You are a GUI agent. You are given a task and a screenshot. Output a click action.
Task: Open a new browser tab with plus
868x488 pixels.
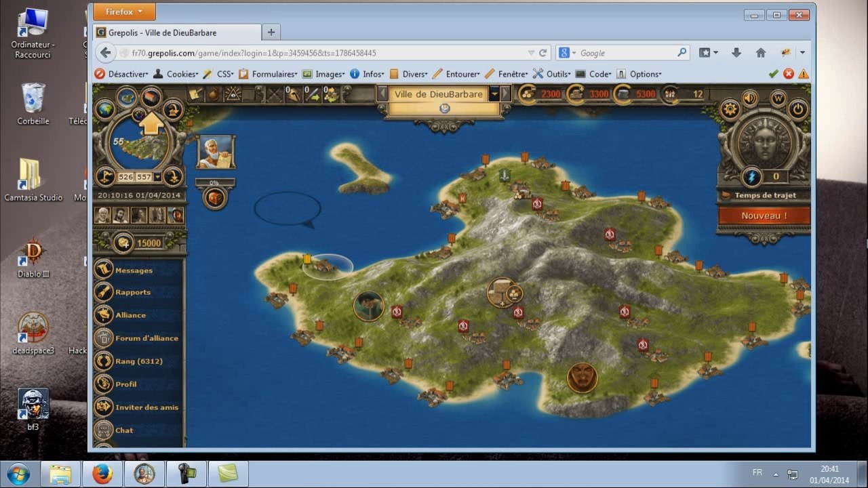271,32
